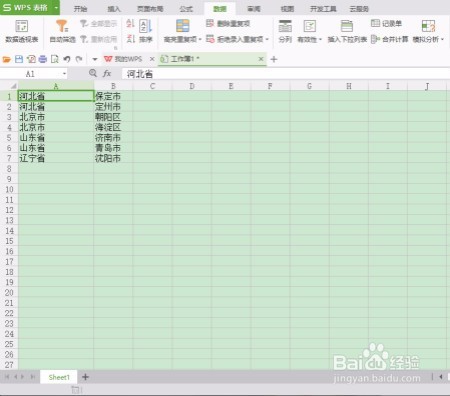Image resolution: width=450 pixels, height=396 pixels.
Task: Click the Print icon in quick toolbar
Action: tap(43, 59)
